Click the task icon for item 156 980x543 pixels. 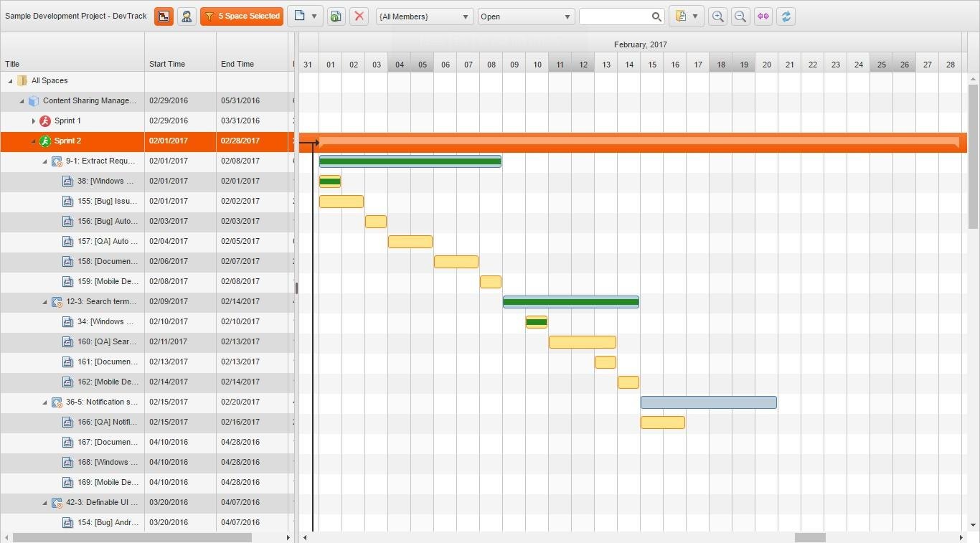pos(67,222)
